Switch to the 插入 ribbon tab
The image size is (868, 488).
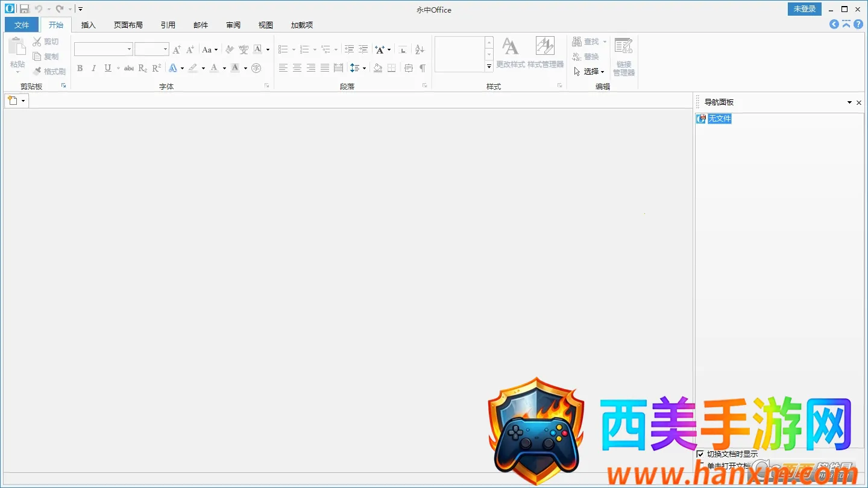(89, 25)
